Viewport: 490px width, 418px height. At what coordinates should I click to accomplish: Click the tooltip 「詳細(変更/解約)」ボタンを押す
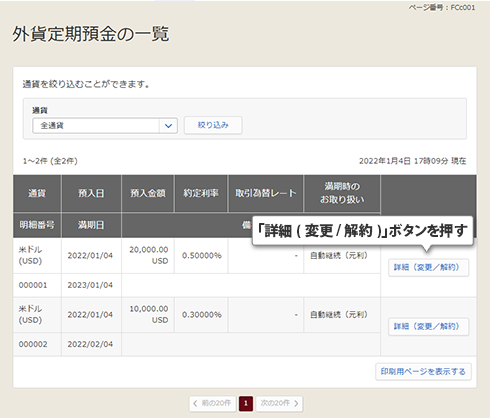(x=363, y=231)
